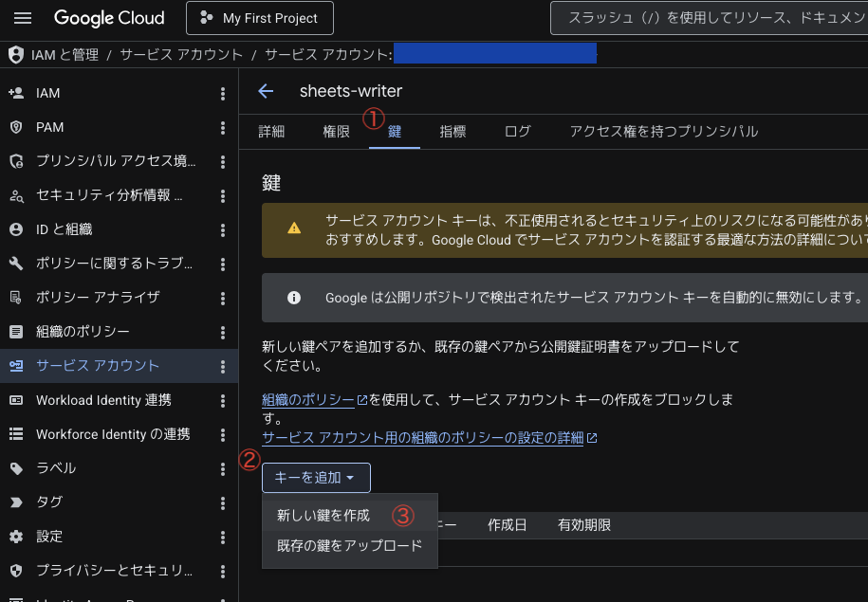Switch to the 権限 tab
Screen dimensions: 868x602
(336, 132)
